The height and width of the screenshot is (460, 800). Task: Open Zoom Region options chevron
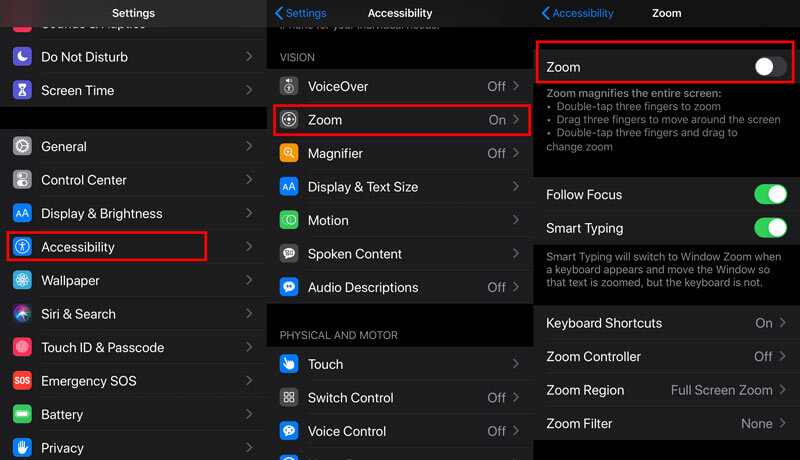coord(783,390)
